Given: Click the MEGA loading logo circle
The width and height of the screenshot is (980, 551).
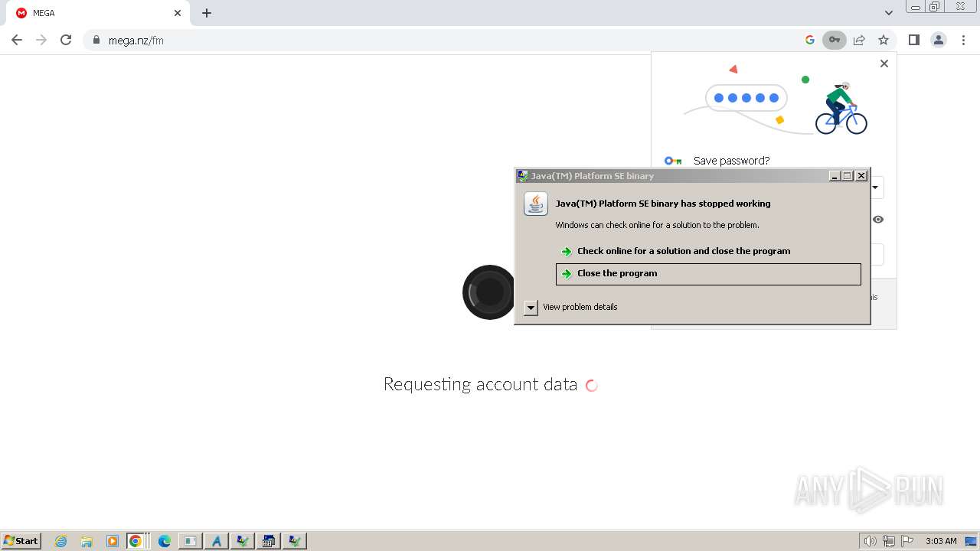Looking at the screenshot, I should [490, 292].
